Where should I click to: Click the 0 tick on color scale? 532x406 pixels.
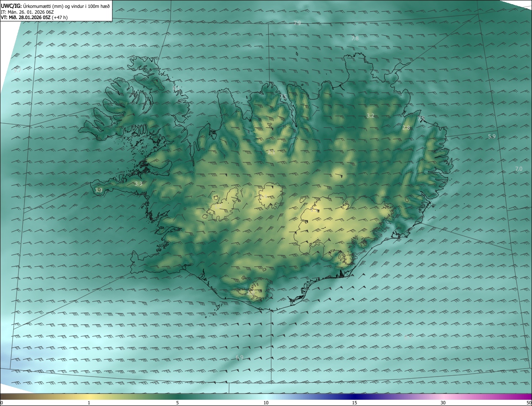pos(2,403)
